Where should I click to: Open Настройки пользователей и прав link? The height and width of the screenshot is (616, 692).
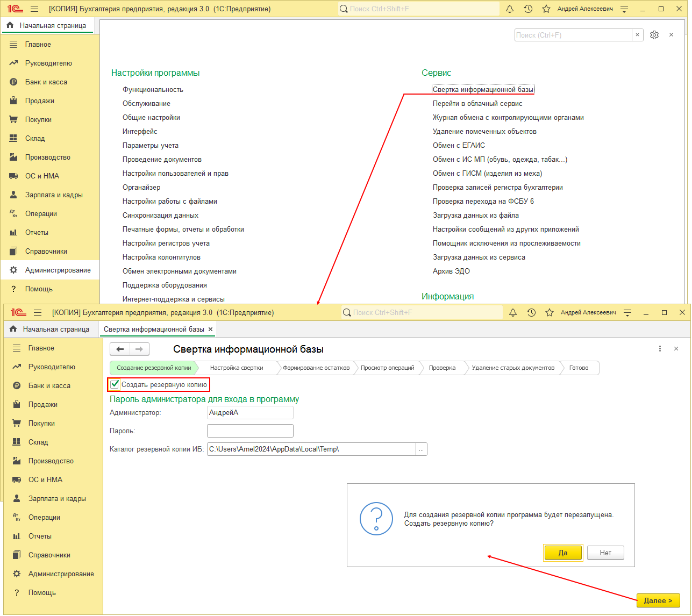click(175, 174)
